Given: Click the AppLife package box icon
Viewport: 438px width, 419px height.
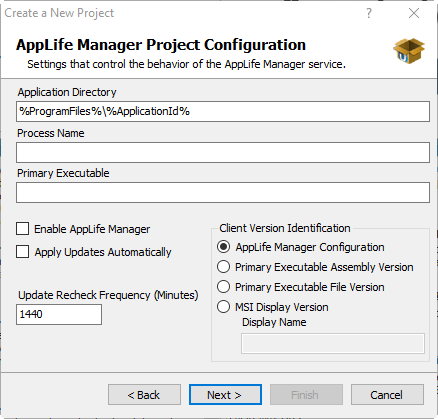Looking at the screenshot, I should point(409,51).
